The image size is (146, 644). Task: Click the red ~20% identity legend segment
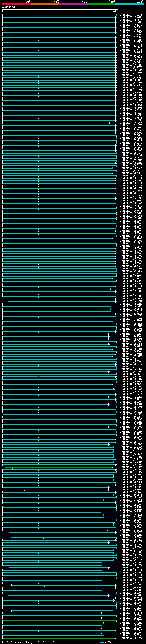pyautogui.click(x=16, y=4)
